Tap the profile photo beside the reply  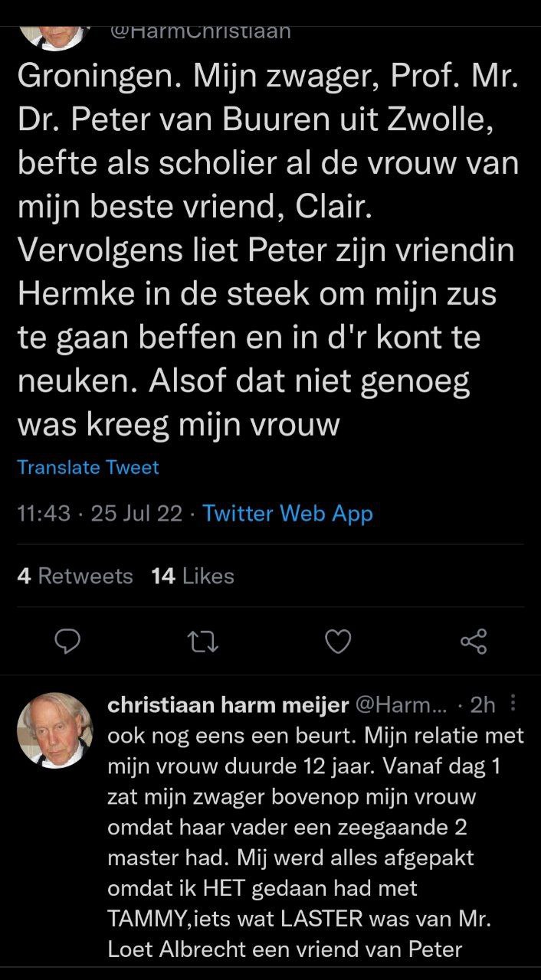(x=54, y=730)
